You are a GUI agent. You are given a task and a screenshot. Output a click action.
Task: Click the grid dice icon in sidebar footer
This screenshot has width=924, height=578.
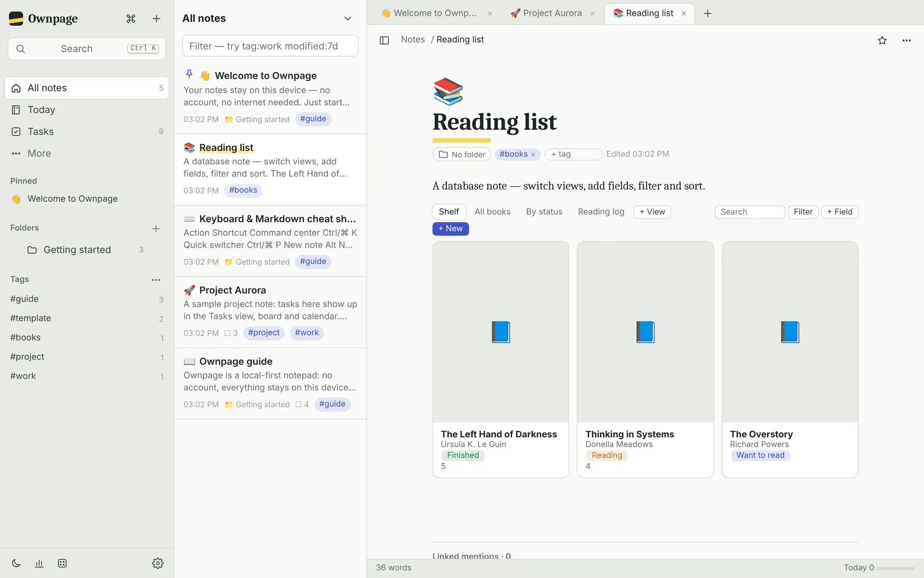pyautogui.click(x=62, y=563)
